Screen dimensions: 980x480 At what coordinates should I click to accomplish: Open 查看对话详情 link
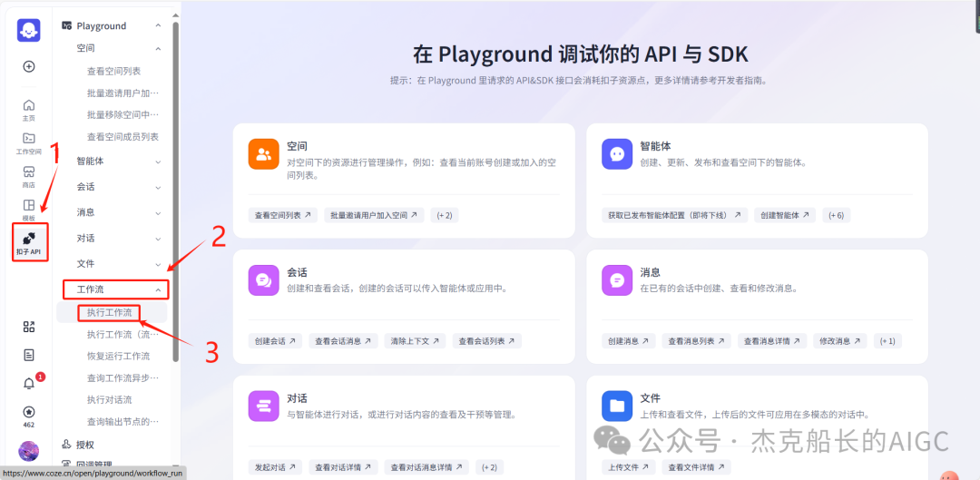point(343,467)
